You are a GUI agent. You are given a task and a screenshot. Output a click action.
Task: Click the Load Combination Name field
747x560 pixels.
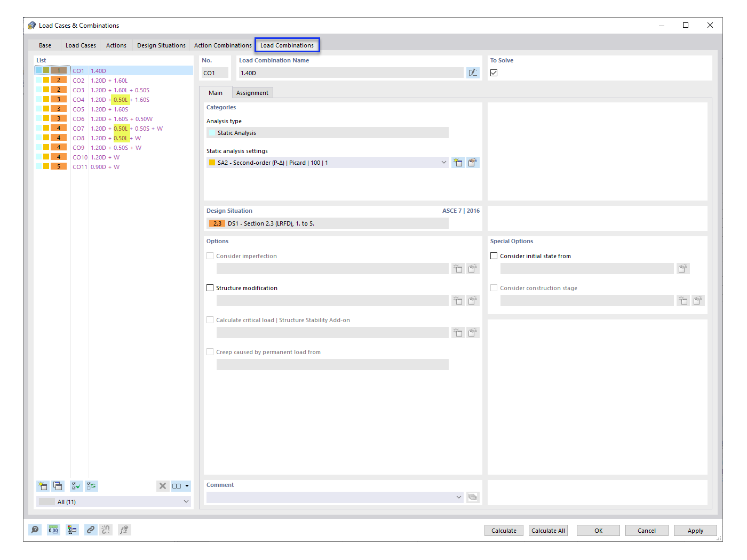point(351,73)
